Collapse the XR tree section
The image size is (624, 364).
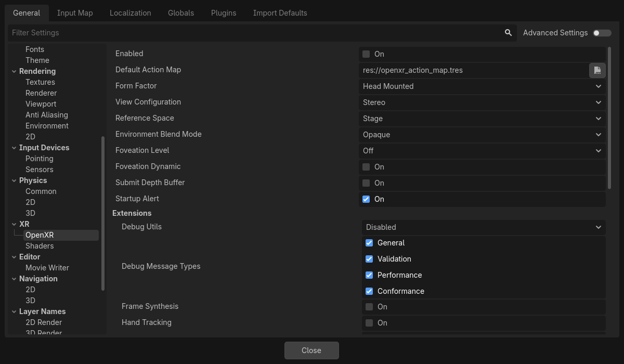[14, 224]
